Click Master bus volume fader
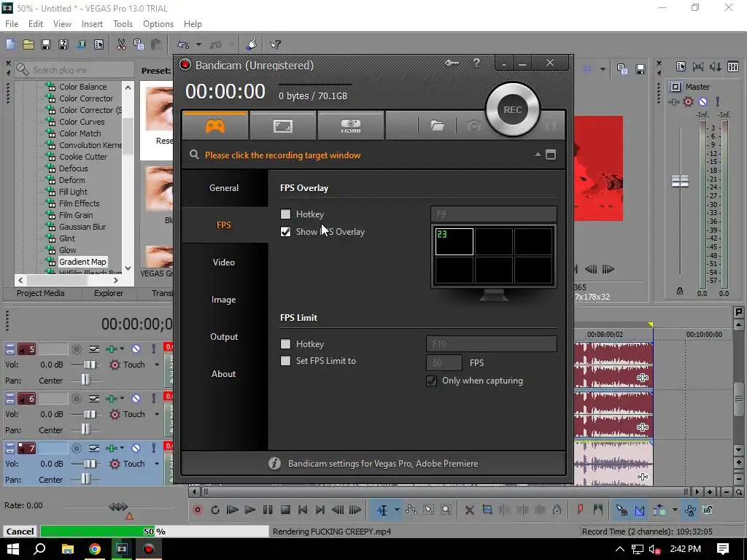This screenshot has height=560, width=747. (680, 181)
